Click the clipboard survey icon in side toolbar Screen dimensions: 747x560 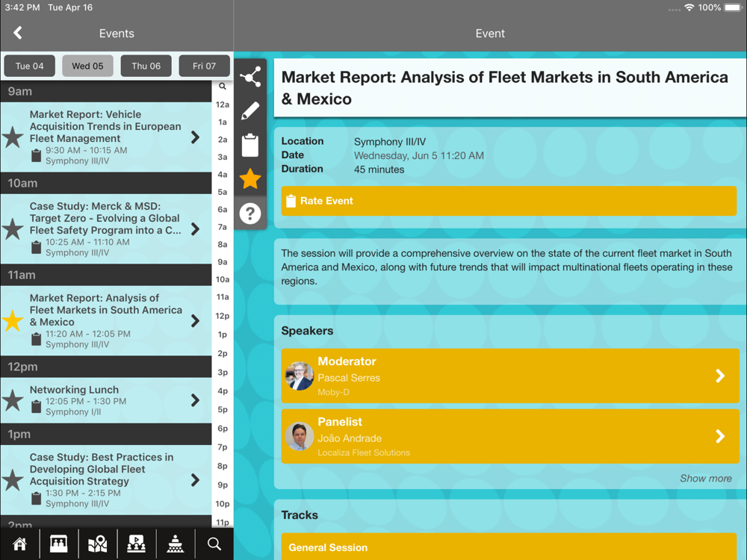[250, 145]
